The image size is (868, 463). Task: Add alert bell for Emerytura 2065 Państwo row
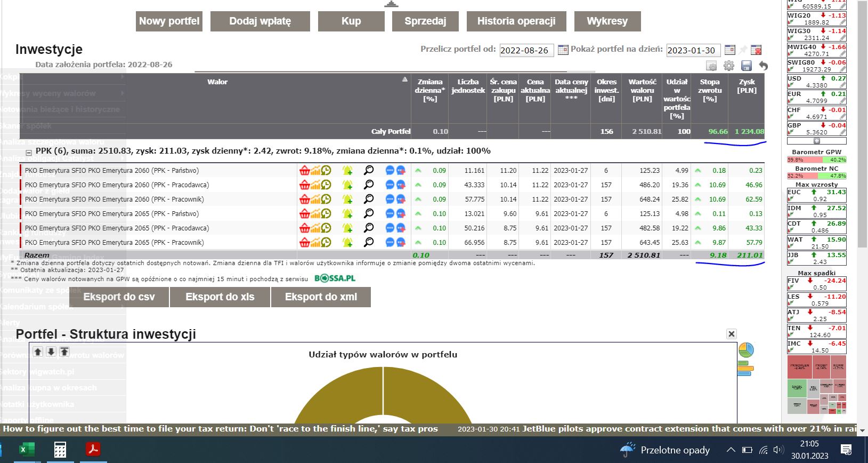coord(347,213)
